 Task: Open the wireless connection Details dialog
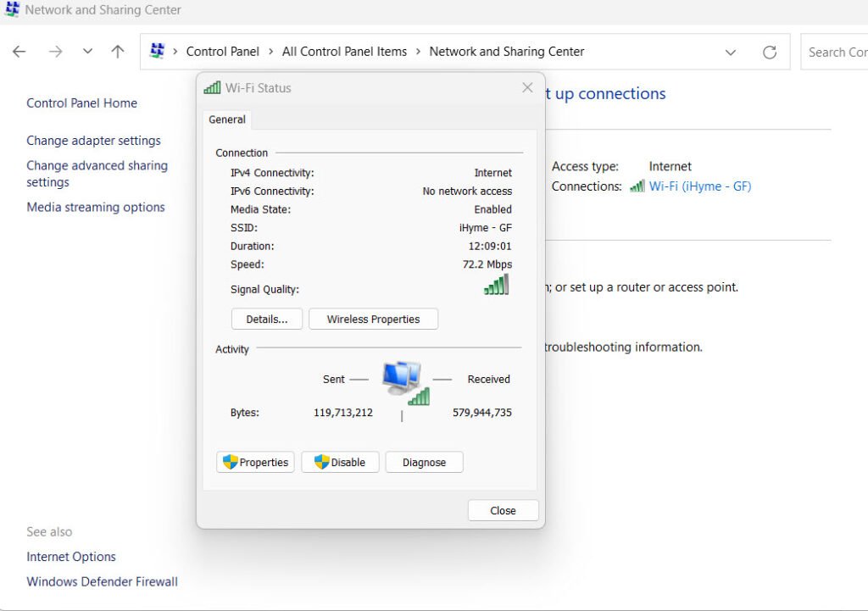(x=266, y=319)
